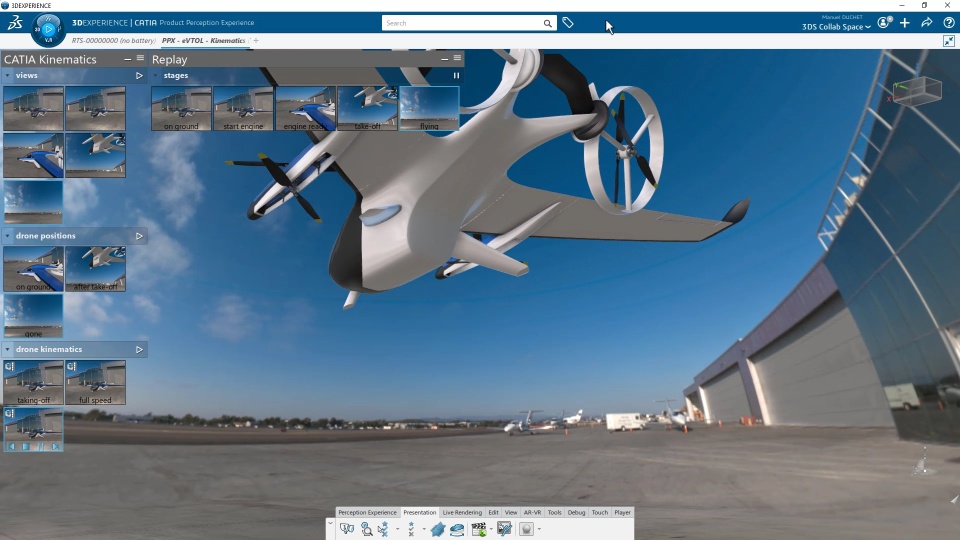Open the 3DS Collab Space dropdown
This screenshot has height=540, width=960.
click(x=836, y=27)
